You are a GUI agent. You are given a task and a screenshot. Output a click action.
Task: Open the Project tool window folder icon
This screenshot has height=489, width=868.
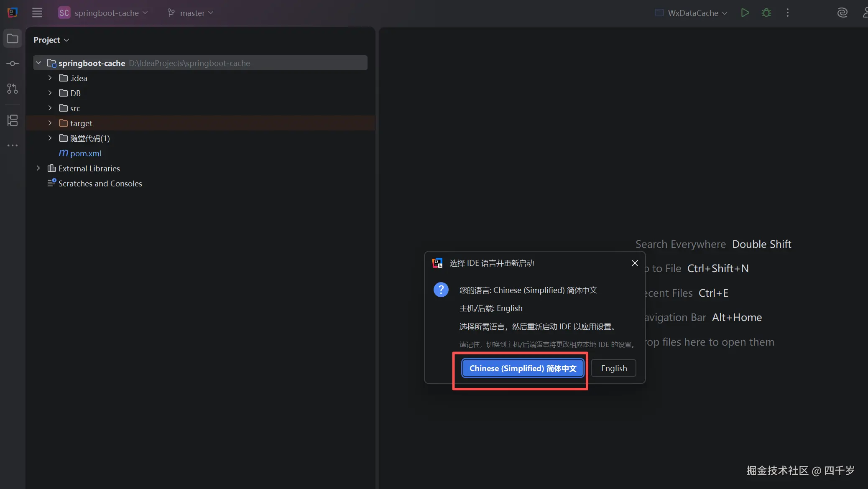point(13,39)
